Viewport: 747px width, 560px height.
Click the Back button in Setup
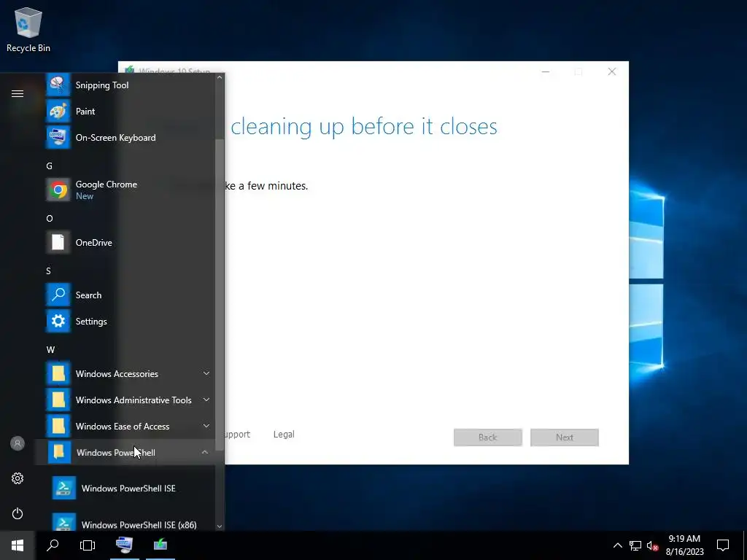coord(488,437)
